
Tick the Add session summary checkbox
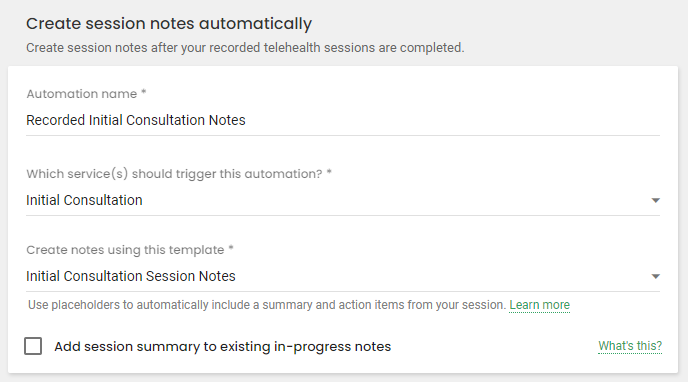pos(33,346)
